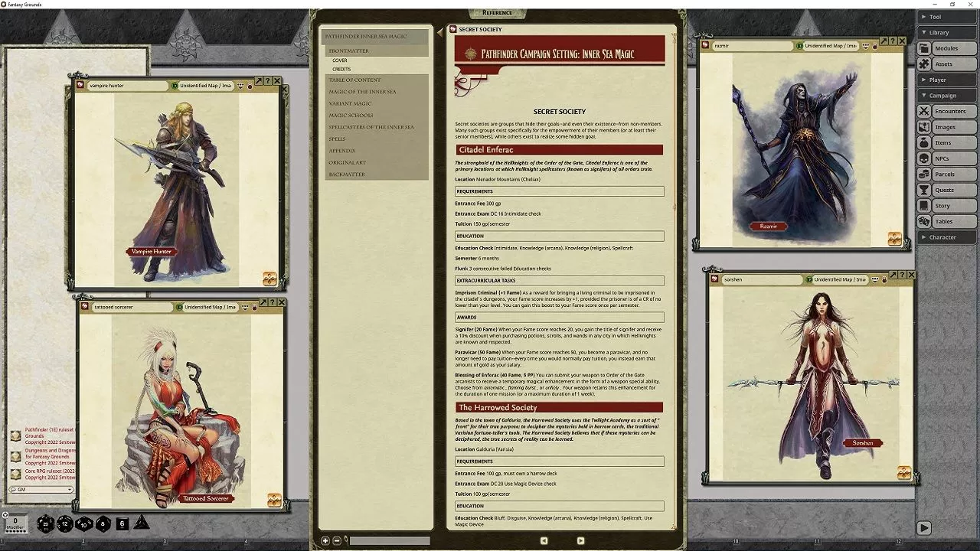Open Spellcasters of the Inner Sea chapter
Image resolution: width=980 pixels, height=551 pixels.
pyautogui.click(x=376, y=127)
